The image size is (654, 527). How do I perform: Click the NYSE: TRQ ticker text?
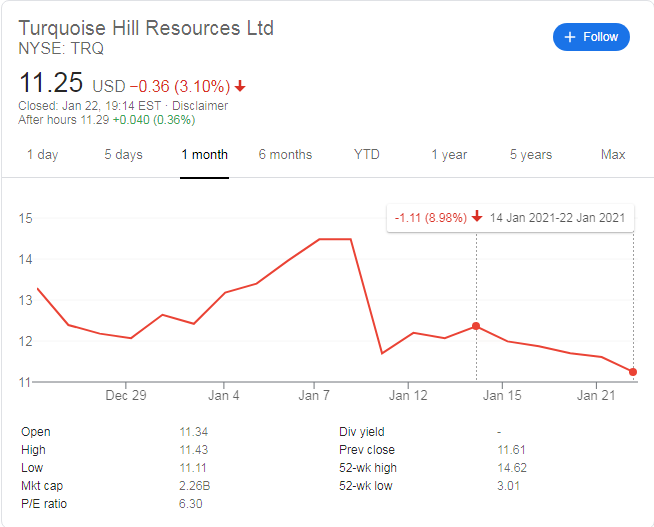pos(61,49)
